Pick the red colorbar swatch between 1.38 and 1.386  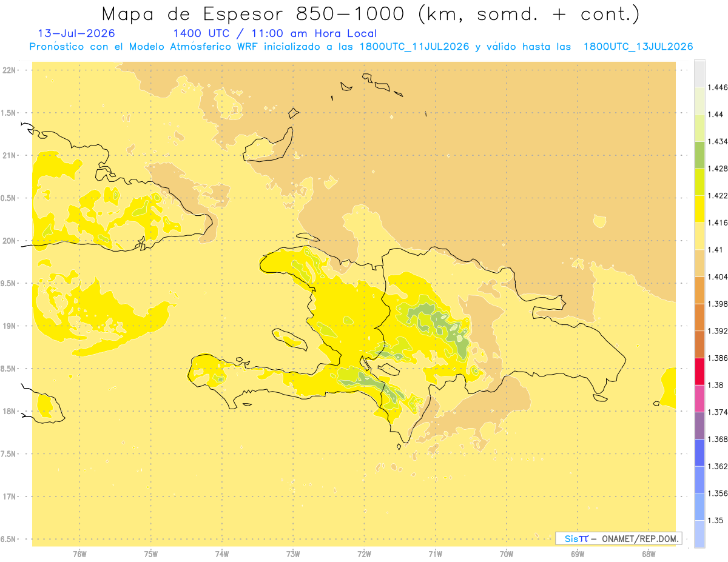(x=699, y=372)
